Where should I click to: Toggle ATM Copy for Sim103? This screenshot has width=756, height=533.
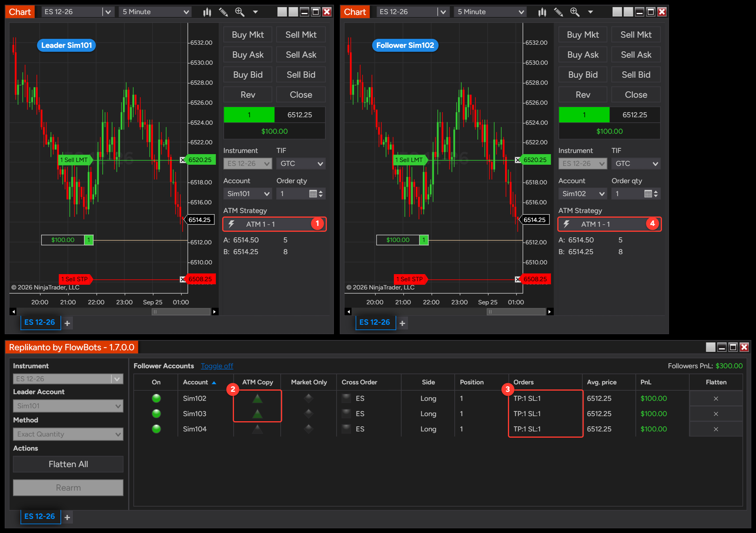point(257,414)
